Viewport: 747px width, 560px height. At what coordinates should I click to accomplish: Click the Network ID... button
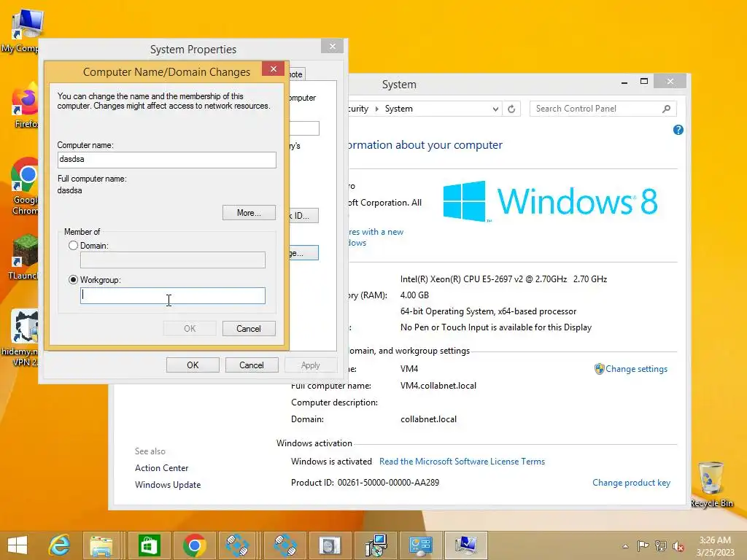coord(303,216)
